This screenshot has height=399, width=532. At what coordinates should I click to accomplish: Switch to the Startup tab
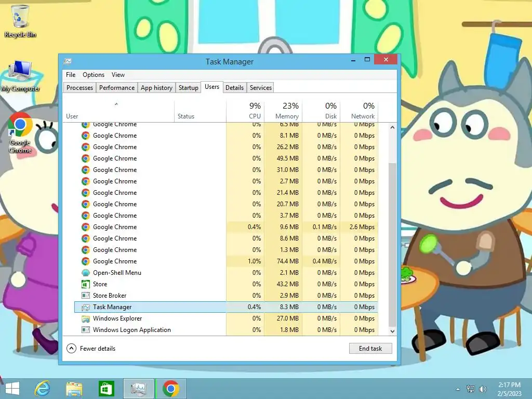point(188,87)
